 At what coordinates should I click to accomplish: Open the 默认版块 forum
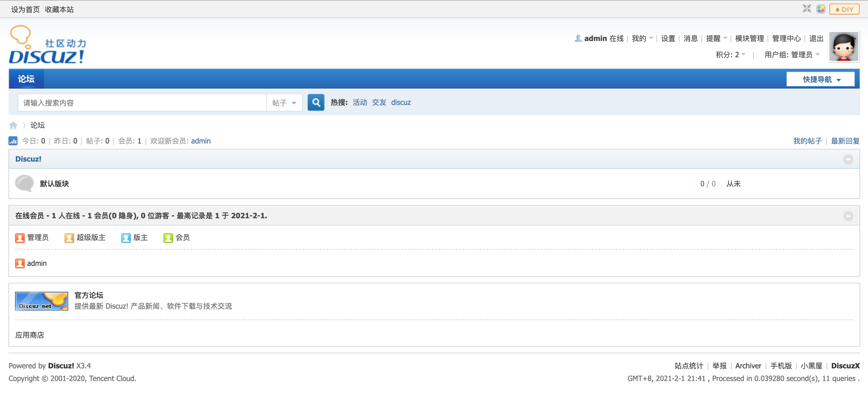(54, 184)
